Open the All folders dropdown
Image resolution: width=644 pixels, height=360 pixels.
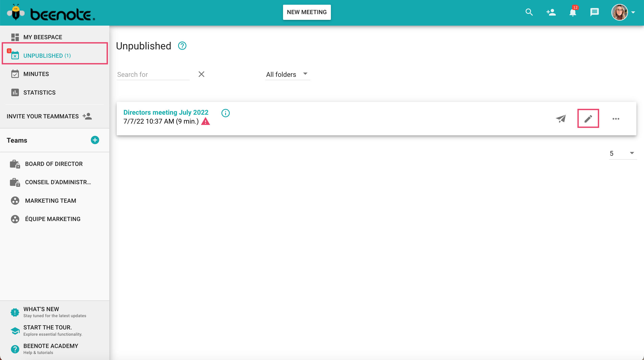(287, 74)
